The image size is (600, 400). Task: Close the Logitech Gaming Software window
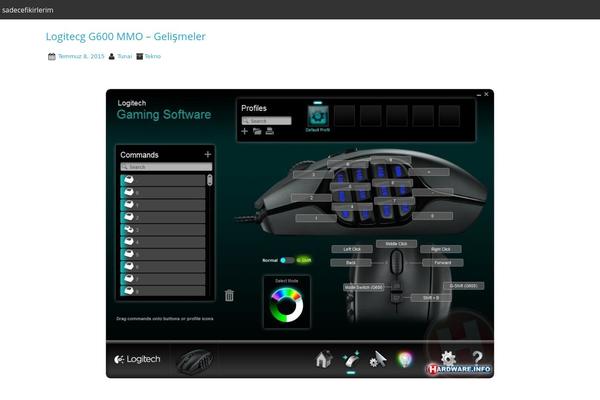click(x=486, y=94)
